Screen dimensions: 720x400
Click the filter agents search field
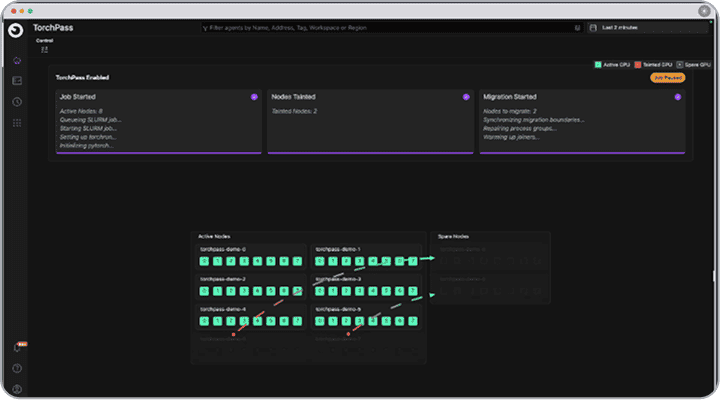coord(390,28)
